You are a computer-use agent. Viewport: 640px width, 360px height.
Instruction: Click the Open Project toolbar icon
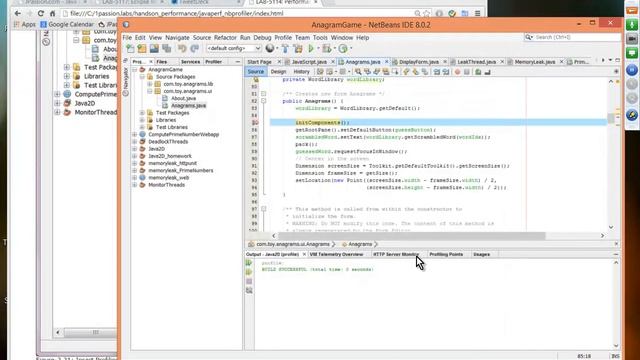pos(154,49)
